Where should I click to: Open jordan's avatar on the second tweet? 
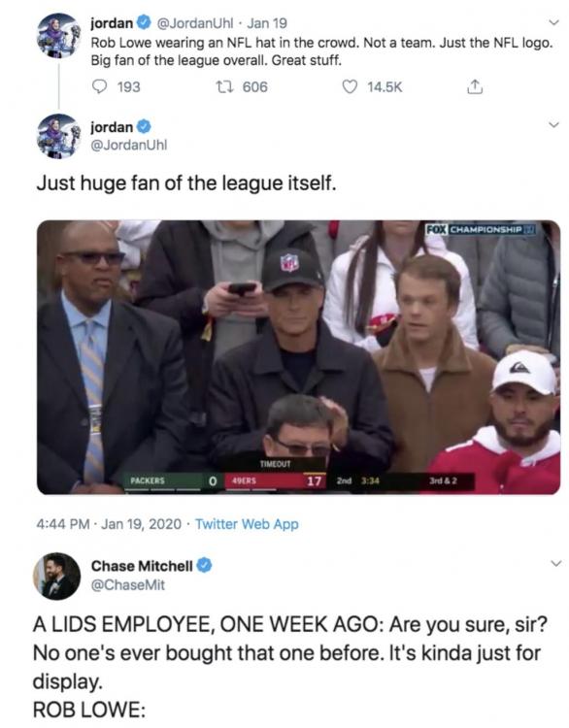(59, 136)
